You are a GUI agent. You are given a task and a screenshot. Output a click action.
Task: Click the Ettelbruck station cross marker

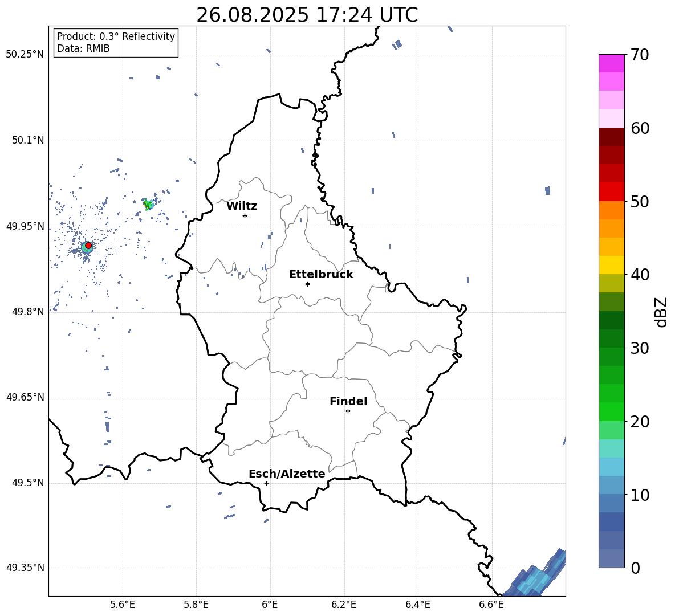[x=307, y=284]
